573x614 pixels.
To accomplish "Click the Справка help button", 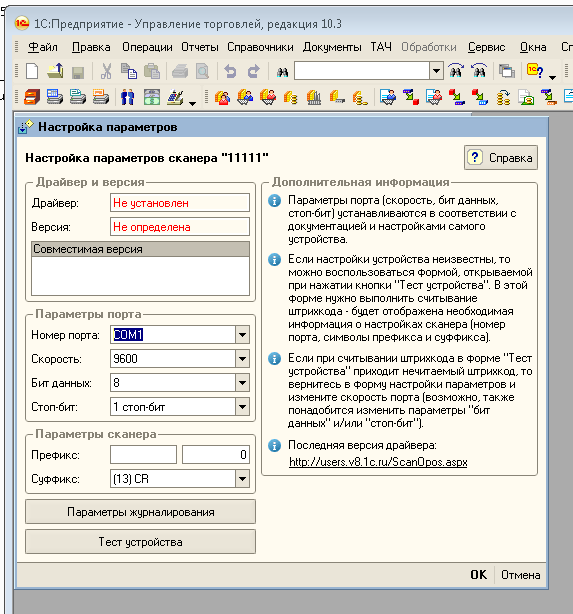I will [501, 158].
